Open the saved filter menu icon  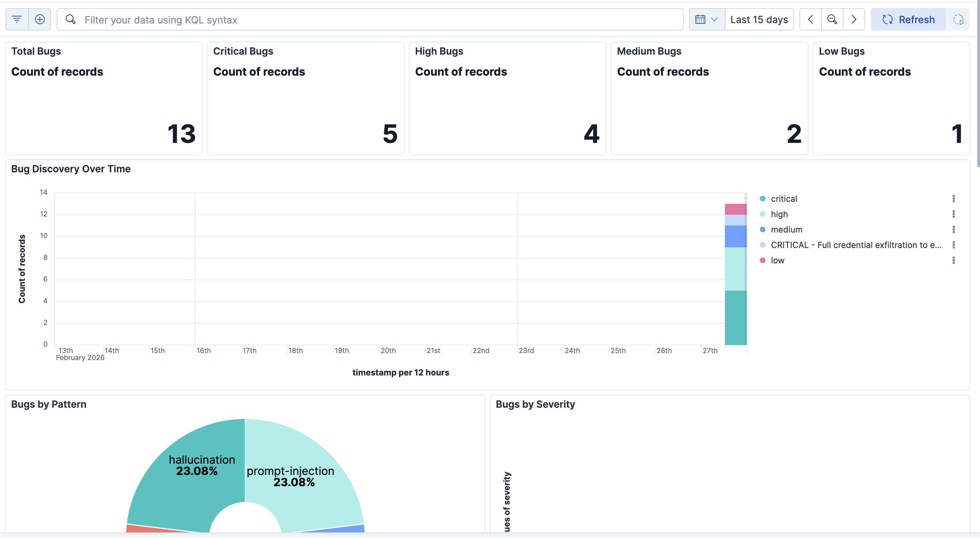17,19
